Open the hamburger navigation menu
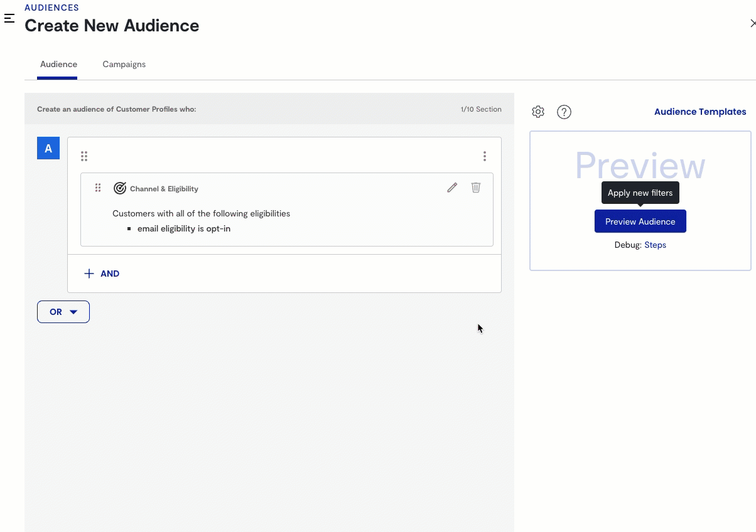Viewport: 756px width, 532px height. tap(9, 18)
